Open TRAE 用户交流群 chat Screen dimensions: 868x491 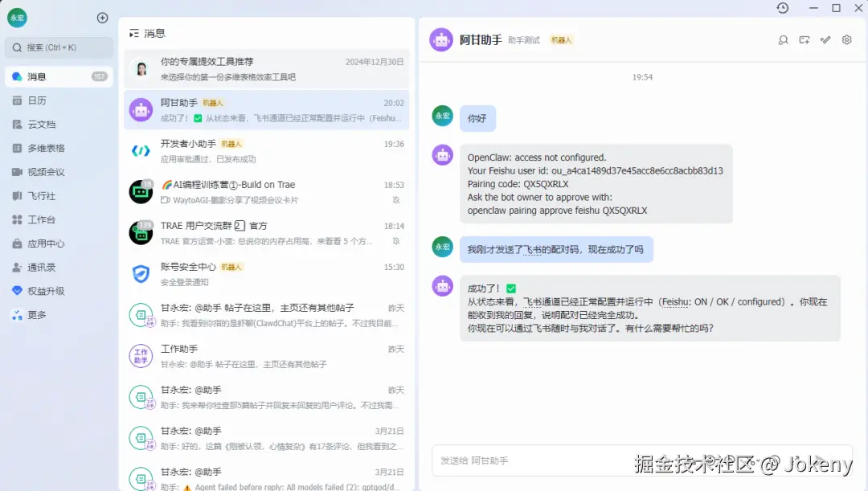[x=266, y=233]
